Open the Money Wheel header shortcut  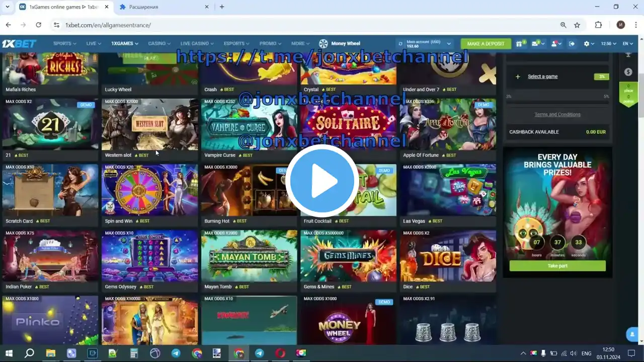coord(340,44)
